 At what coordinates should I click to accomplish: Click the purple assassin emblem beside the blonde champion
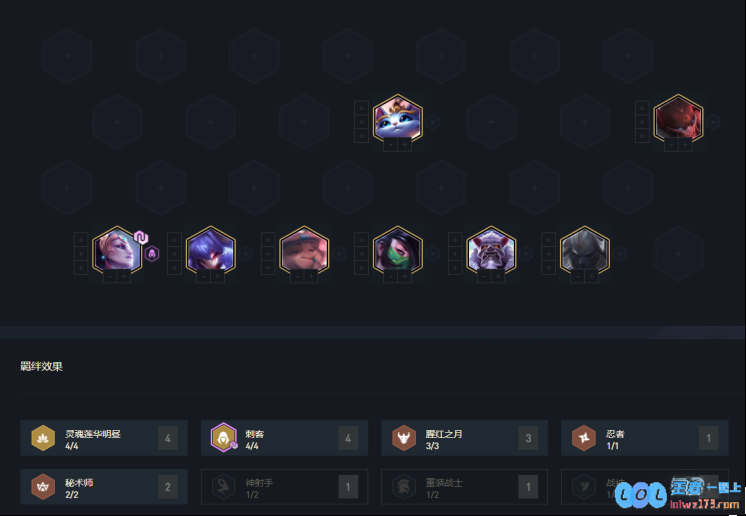[x=152, y=254]
